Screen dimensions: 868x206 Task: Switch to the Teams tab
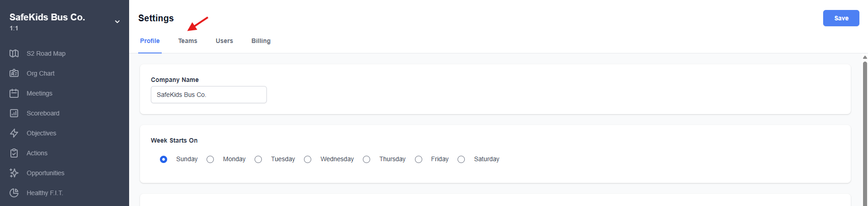[x=188, y=41]
